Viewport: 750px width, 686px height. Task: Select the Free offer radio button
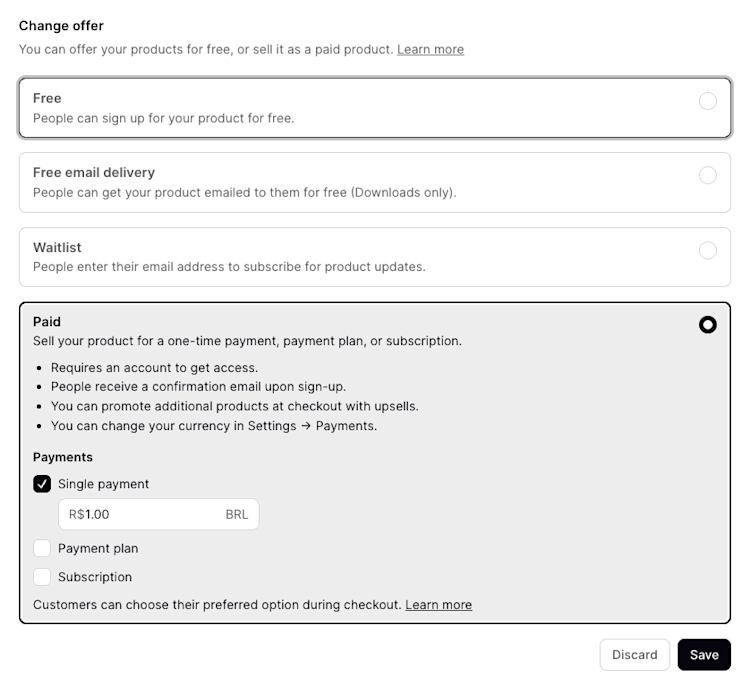(707, 101)
